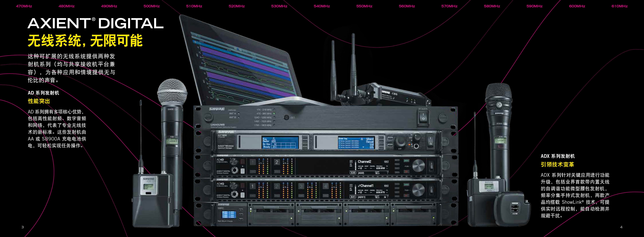Click the 540MHz frequency label

(x=322, y=6)
